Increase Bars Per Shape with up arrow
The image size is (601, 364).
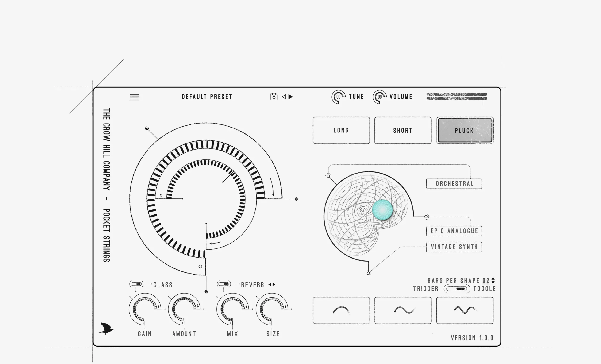coord(493,278)
